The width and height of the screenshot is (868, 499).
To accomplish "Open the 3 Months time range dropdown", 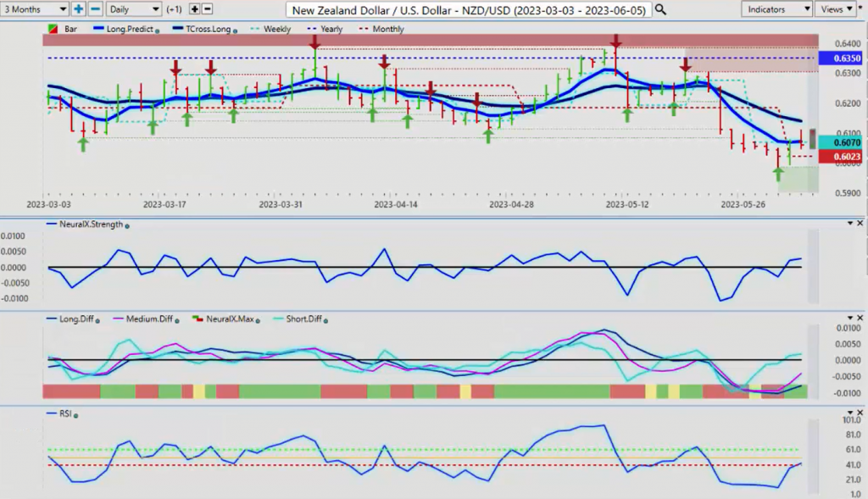I will click(x=35, y=9).
